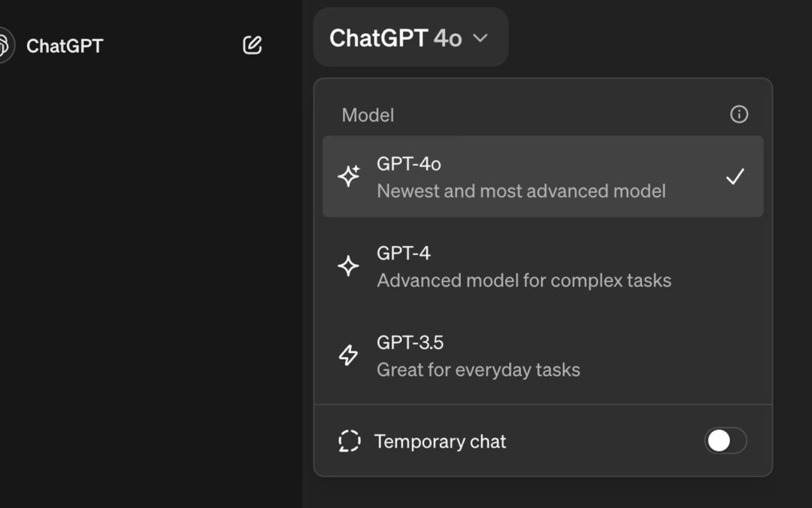Viewport: 812px width, 508px height.
Task: Collapse the ChatGPT 4o model dropdown
Action: coord(410,38)
